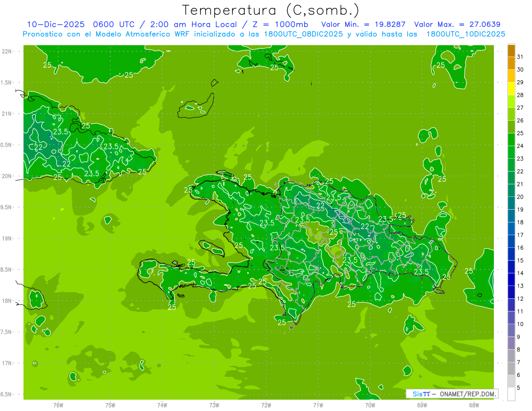Click the colorbar legend label "31"
Viewport: 532px width, 411px height.
[x=520, y=56]
